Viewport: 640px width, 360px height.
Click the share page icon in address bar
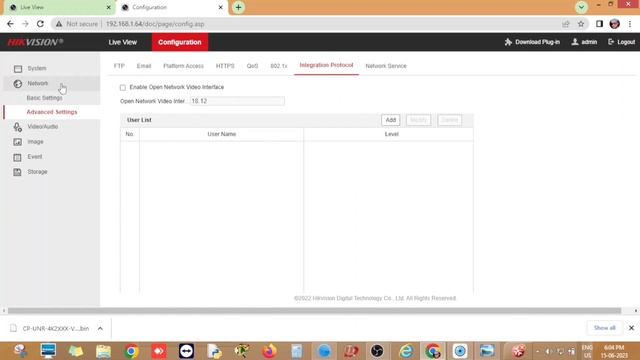coord(566,24)
